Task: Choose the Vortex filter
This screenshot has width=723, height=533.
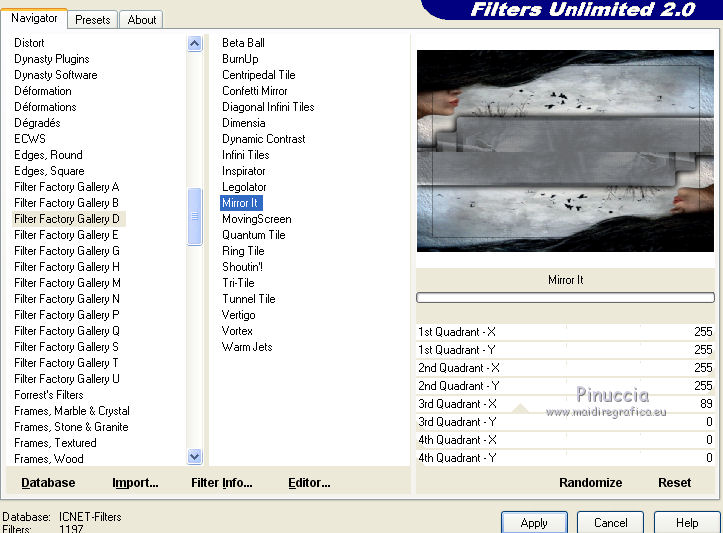Action: pyautogui.click(x=237, y=331)
